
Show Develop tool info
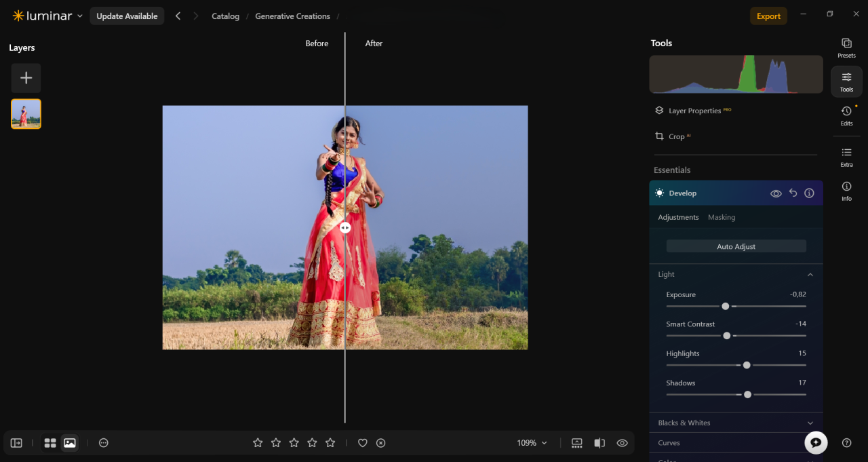click(809, 193)
